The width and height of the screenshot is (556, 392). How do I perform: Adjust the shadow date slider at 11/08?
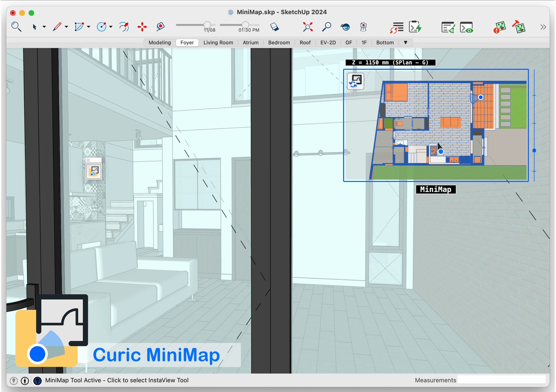pos(207,25)
